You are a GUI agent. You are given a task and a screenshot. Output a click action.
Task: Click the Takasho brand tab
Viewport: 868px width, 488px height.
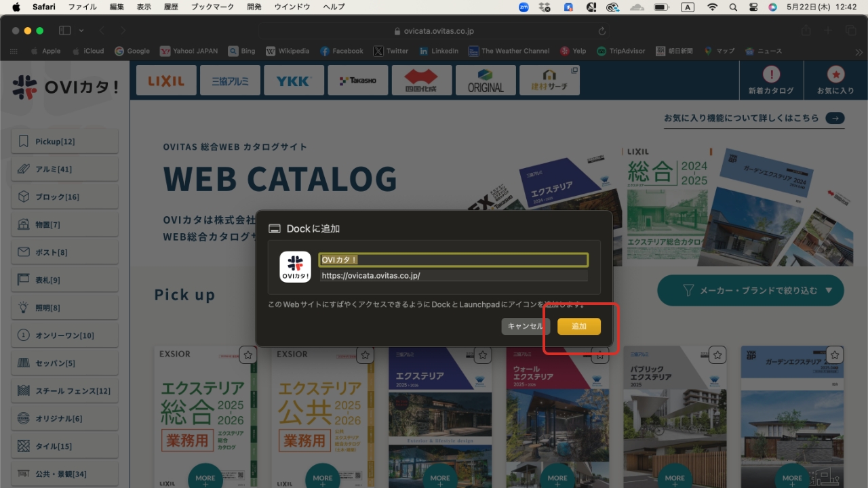(x=358, y=80)
